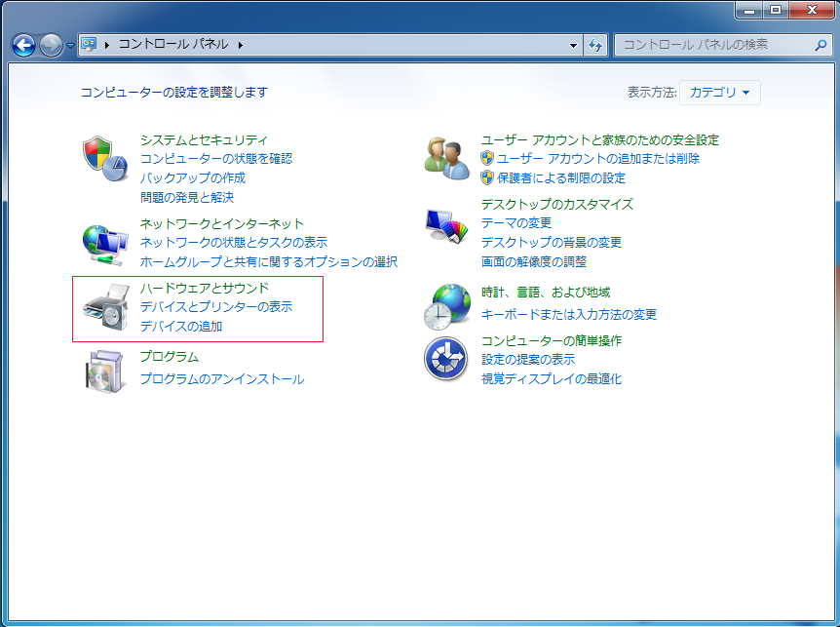Open ホームグループと共有に関するオプションの選択 link
Image resolution: width=840 pixels, height=627 pixels.
[269, 261]
